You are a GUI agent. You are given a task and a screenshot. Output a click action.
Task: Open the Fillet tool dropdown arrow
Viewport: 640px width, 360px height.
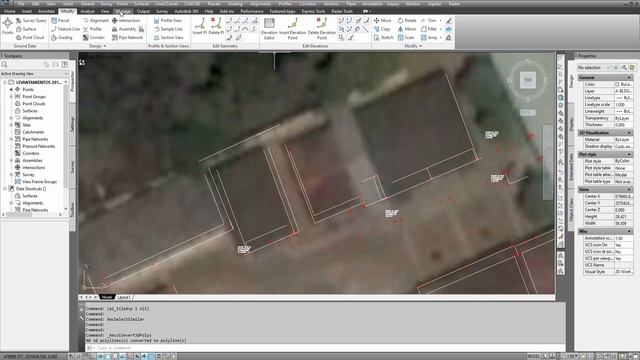coord(440,29)
